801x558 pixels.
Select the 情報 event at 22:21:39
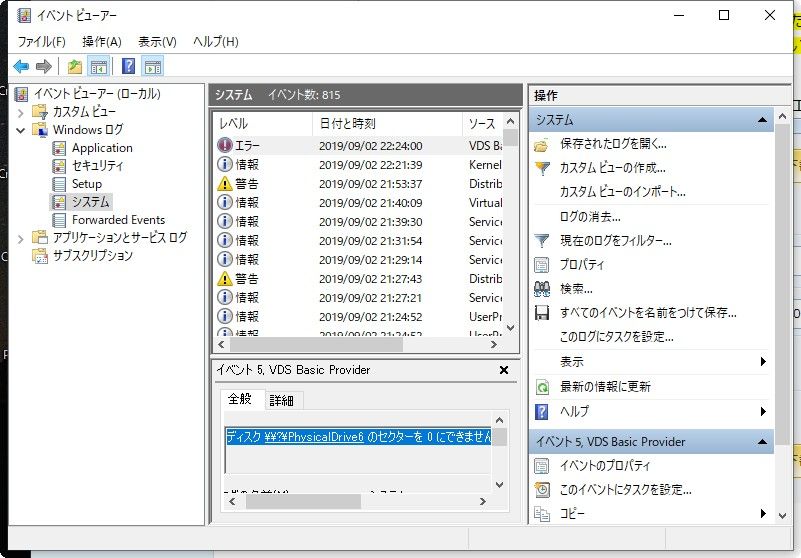tap(359, 165)
